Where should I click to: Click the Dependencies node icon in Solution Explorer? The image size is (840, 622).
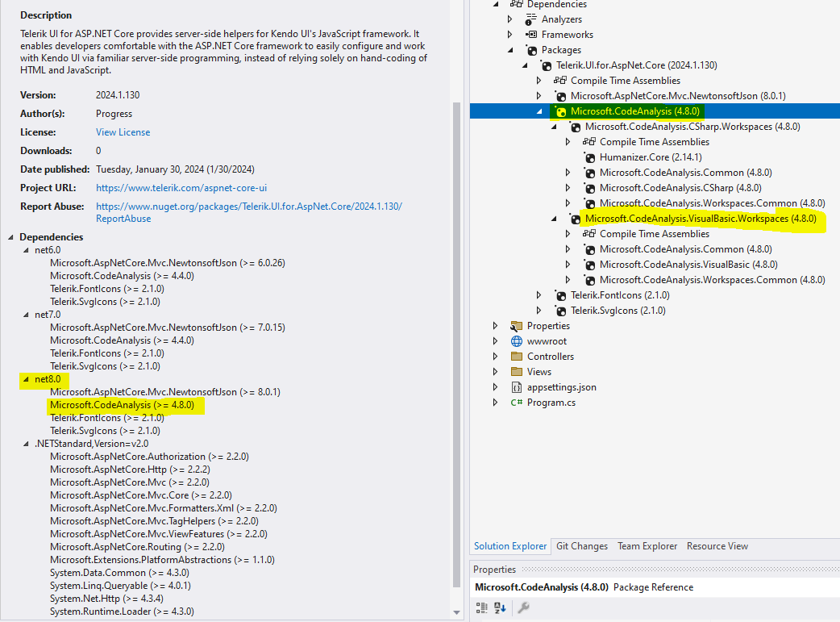click(516, 4)
